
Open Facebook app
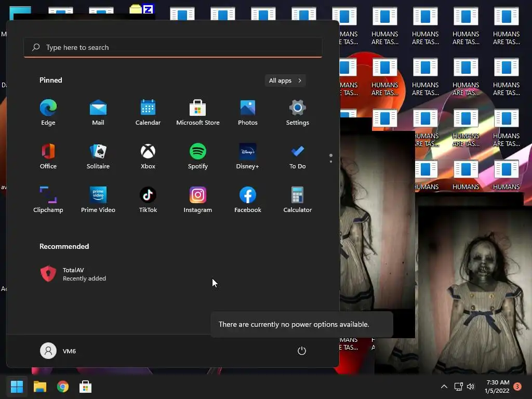click(x=248, y=200)
